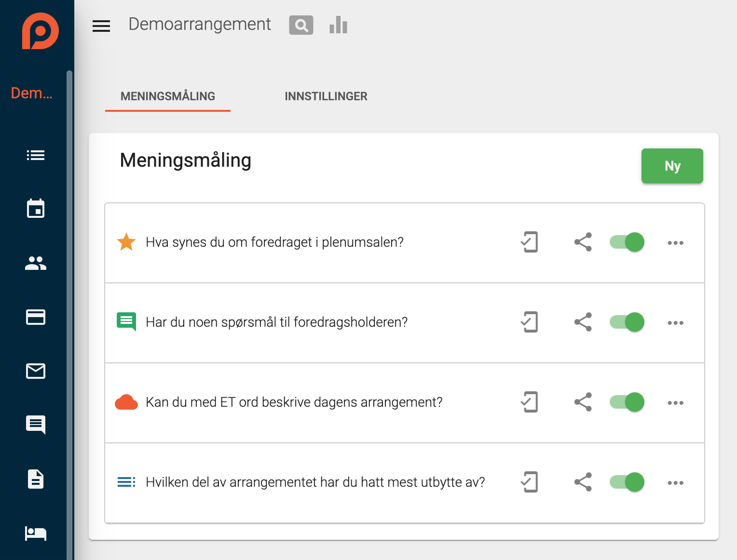Open device preview for foredragsholderen question
This screenshot has height=560, width=737.
point(530,322)
